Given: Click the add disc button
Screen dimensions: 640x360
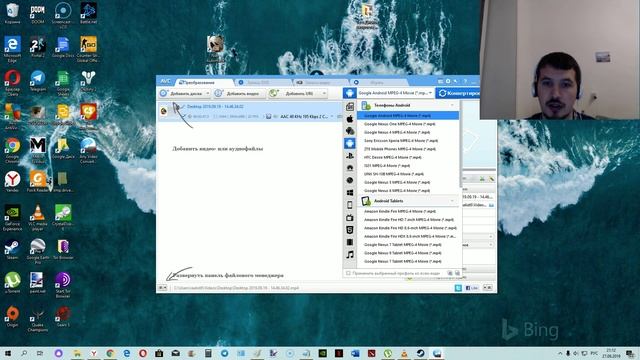Looking at the screenshot, I should click(181, 93).
